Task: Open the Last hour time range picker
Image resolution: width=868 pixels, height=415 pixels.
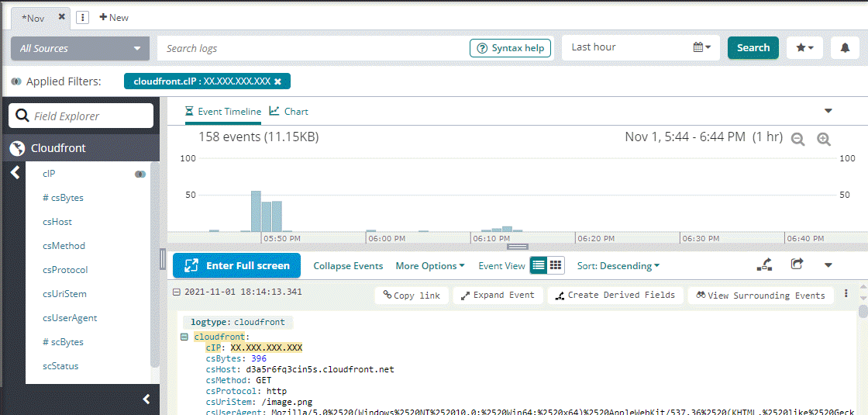Action: point(640,47)
